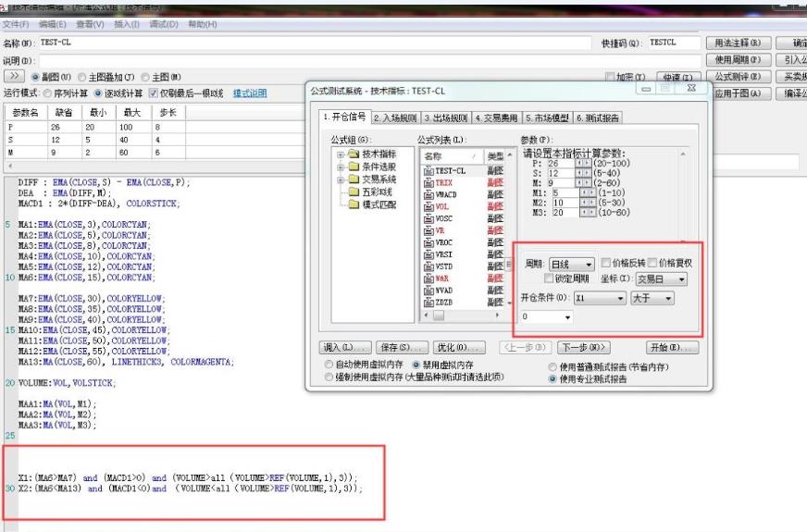Select 使用普通测试报告 radio option
807x532 pixels.
click(552, 366)
